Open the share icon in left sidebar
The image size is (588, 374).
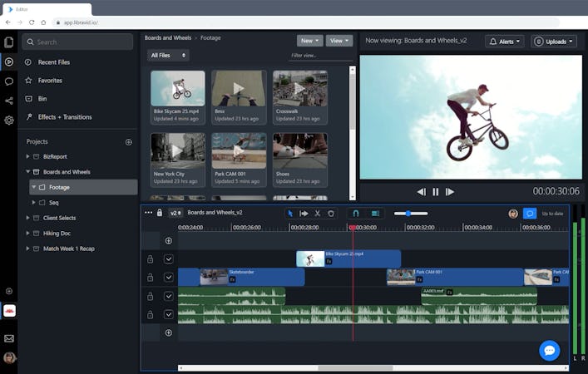pyautogui.click(x=8, y=101)
